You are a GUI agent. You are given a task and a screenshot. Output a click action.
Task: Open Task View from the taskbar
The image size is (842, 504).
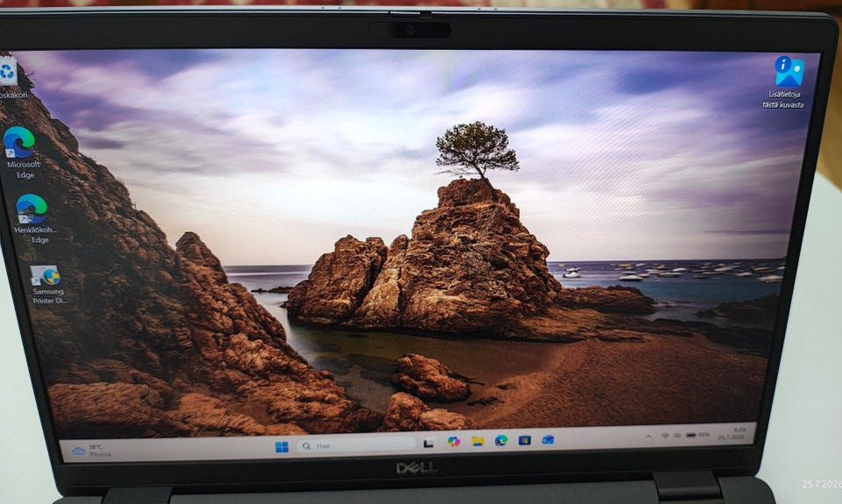pyautogui.click(x=429, y=444)
